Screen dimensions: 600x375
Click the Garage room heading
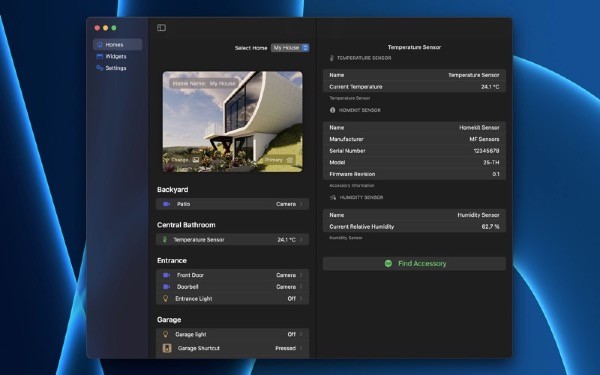pyautogui.click(x=169, y=320)
